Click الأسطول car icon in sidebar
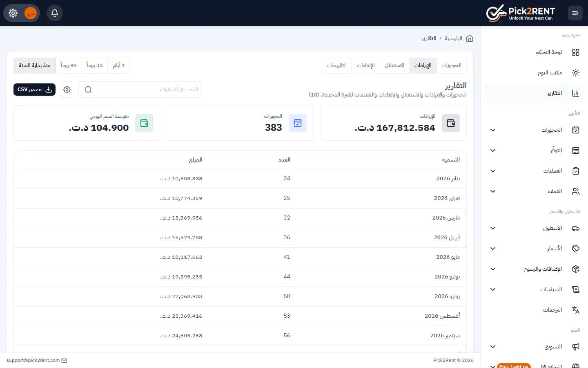This screenshot has width=588, height=368. [x=576, y=228]
